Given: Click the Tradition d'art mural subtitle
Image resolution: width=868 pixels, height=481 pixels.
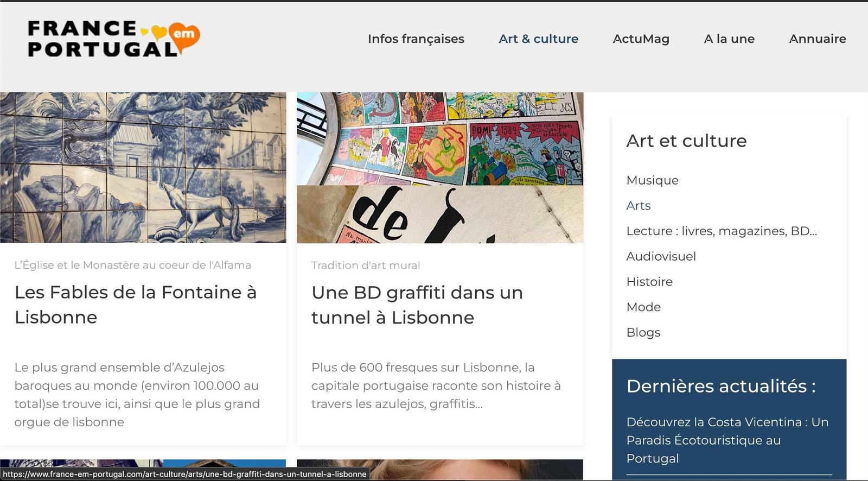Looking at the screenshot, I should (365, 265).
